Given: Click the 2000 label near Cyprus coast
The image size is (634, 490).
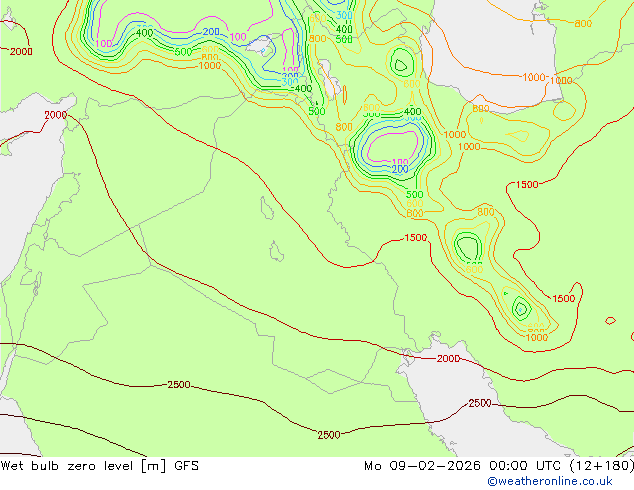Looking at the screenshot, I should coord(55,115).
